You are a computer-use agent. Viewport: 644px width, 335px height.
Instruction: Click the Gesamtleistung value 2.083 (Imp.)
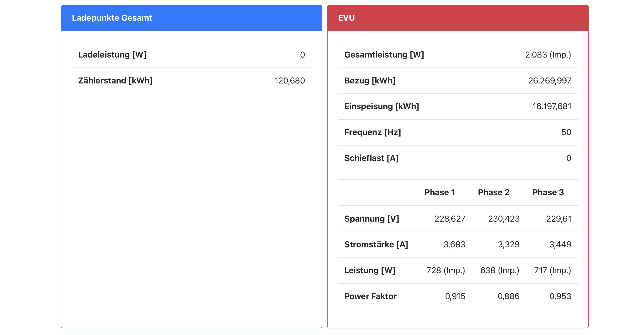pos(548,54)
